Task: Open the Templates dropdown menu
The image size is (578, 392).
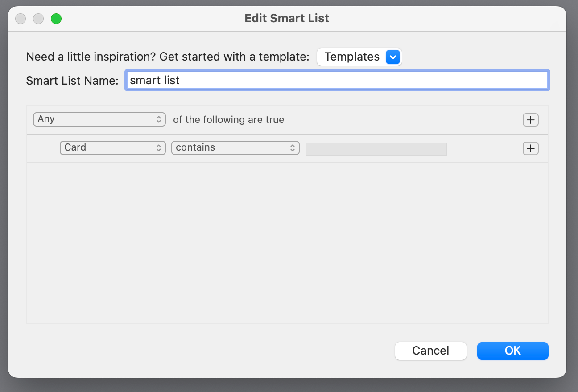Action: click(x=359, y=57)
